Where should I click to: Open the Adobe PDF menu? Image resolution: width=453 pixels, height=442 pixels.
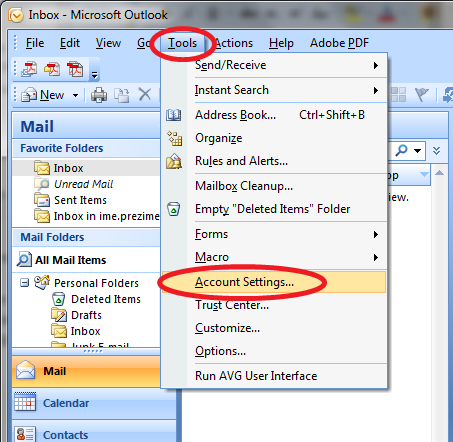[339, 43]
